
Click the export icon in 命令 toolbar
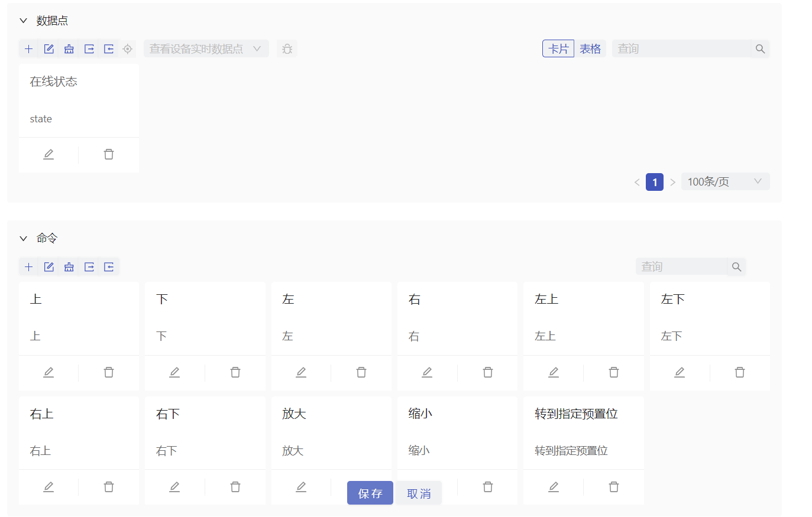click(89, 267)
